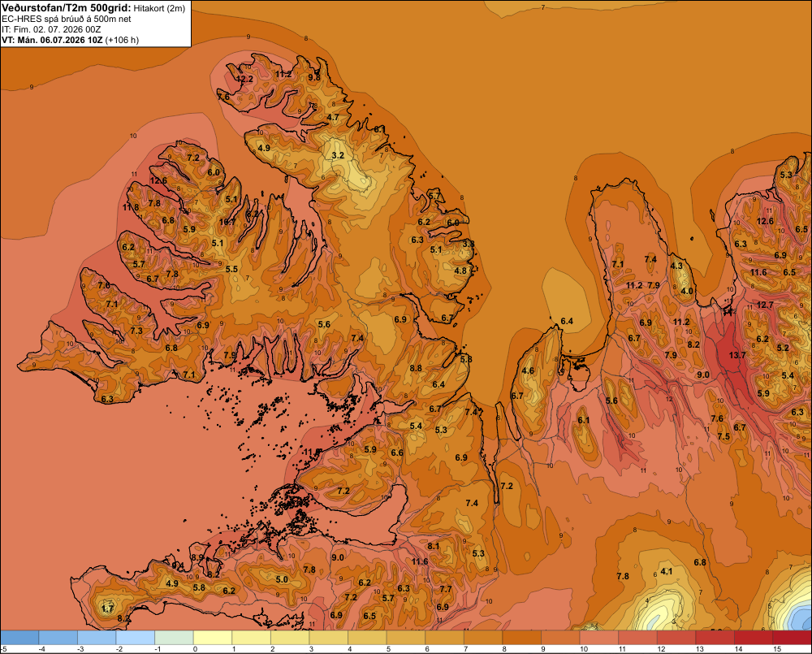Click the 1.7 temperature label on southwest peninsula
812x654 pixels.
107,609
